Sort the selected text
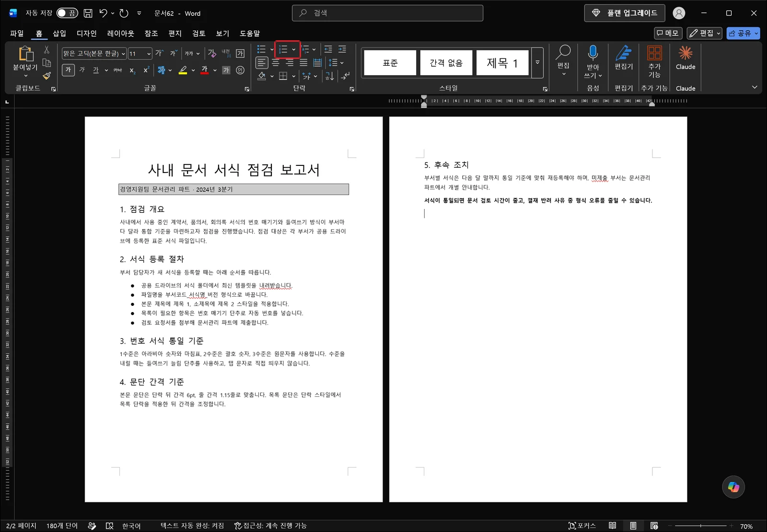This screenshot has width=767, height=532. point(329,76)
